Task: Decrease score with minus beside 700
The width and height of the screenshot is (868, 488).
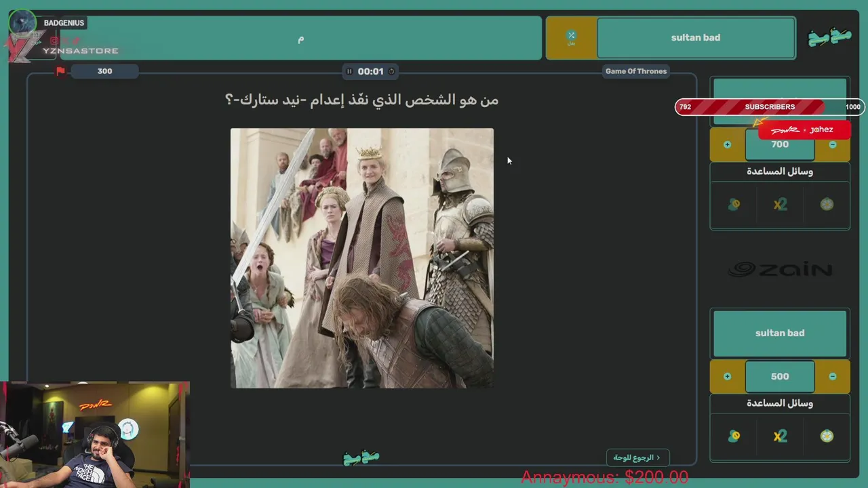Action: pos(833,144)
